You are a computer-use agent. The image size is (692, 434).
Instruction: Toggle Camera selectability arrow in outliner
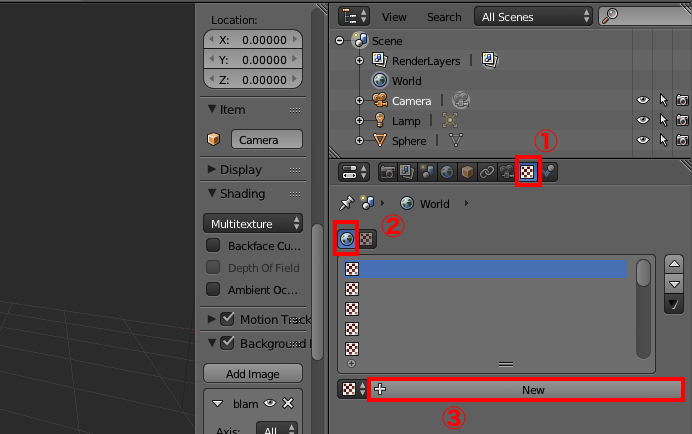pyautogui.click(x=663, y=100)
